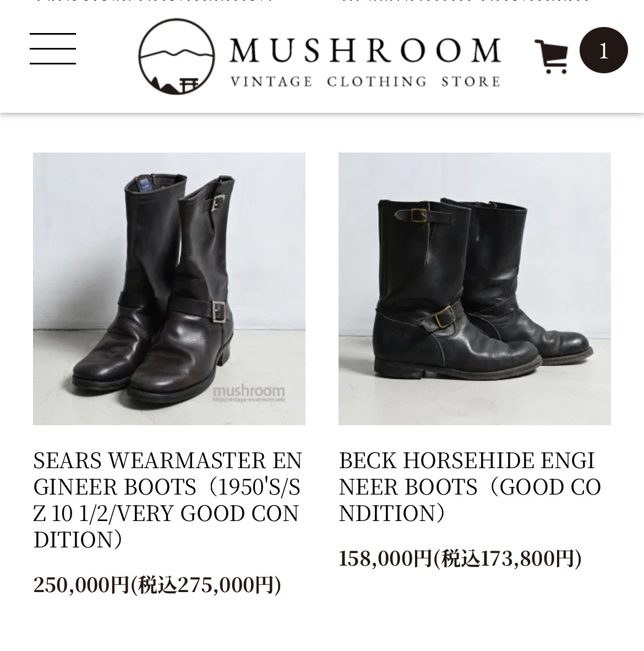
Task: Click the Mushroom mountain logo emblem
Action: coord(176,57)
